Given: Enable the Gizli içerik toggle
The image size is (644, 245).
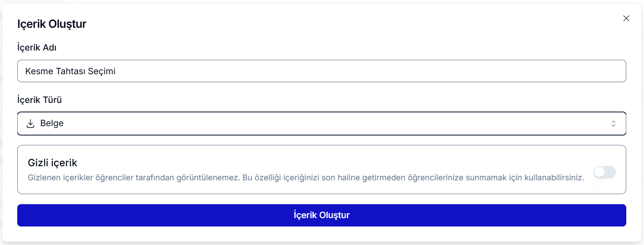Looking at the screenshot, I should [604, 172].
